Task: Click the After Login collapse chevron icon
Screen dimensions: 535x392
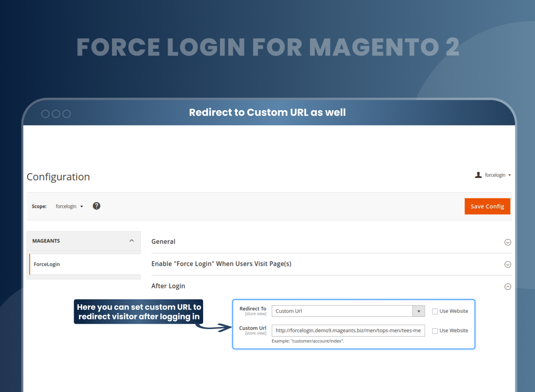Action: click(x=508, y=287)
